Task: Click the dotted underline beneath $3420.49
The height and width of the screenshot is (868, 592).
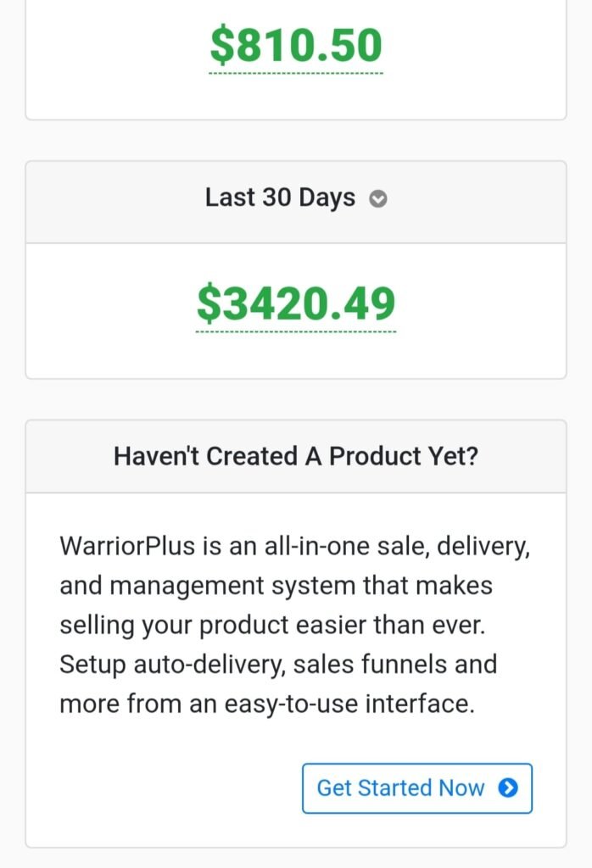Action: 296,332
